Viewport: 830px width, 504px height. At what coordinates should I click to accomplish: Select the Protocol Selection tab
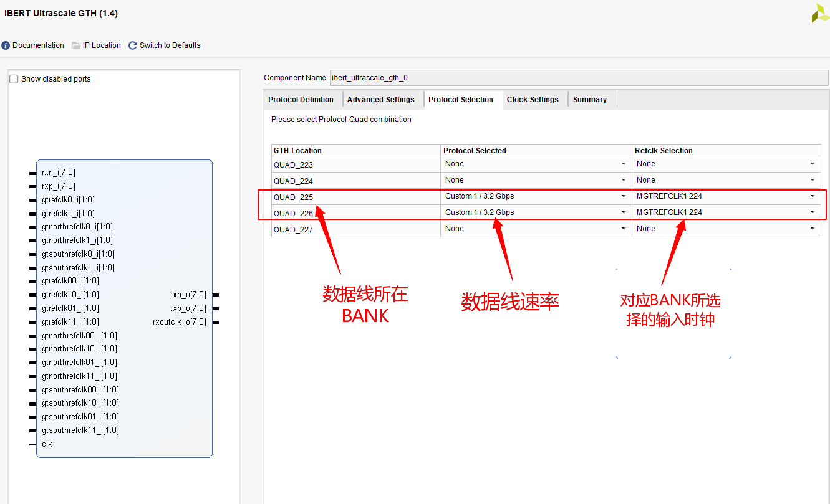click(x=463, y=99)
